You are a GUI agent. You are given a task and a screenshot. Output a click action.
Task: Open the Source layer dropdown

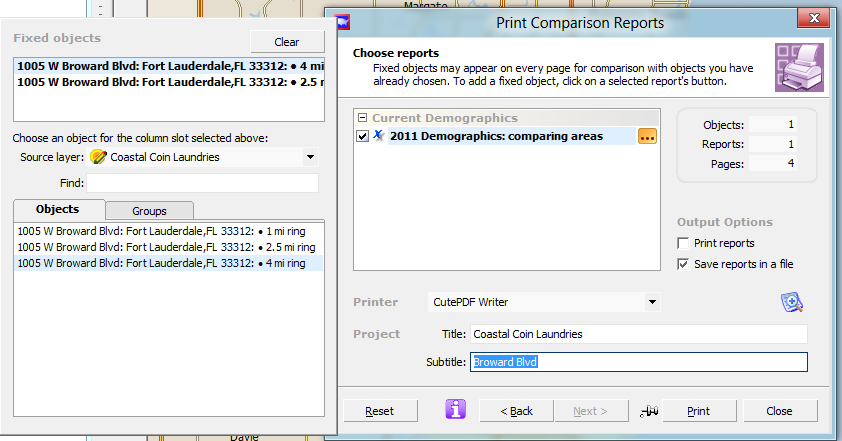(310, 157)
